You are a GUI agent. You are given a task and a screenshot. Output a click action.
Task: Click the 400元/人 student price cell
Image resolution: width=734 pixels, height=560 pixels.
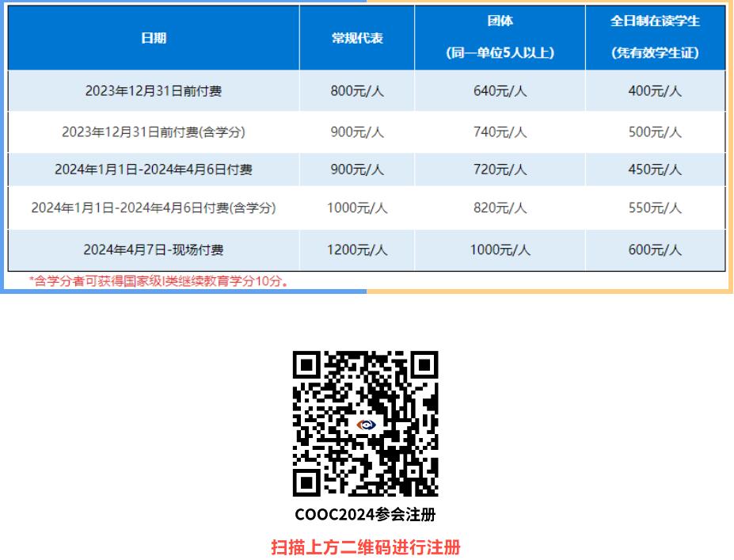click(655, 91)
